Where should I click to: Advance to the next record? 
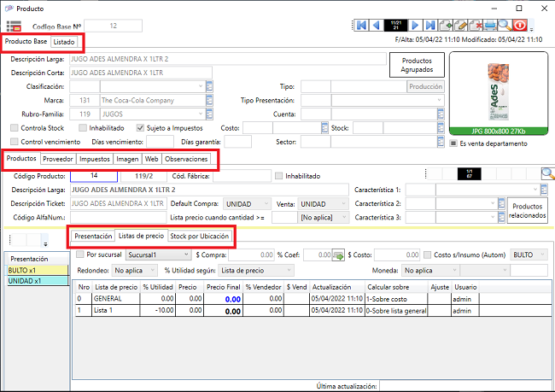click(415, 26)
